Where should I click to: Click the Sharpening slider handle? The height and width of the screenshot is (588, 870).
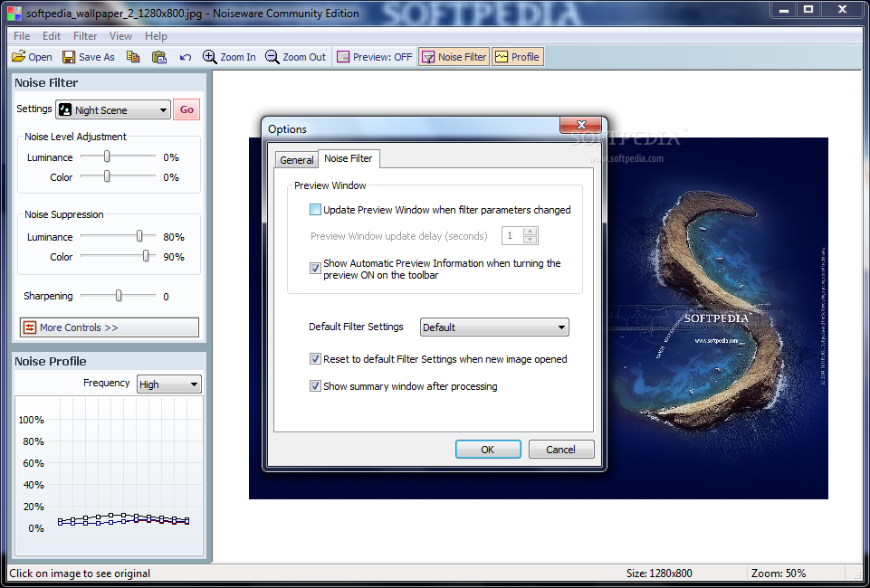119,296
